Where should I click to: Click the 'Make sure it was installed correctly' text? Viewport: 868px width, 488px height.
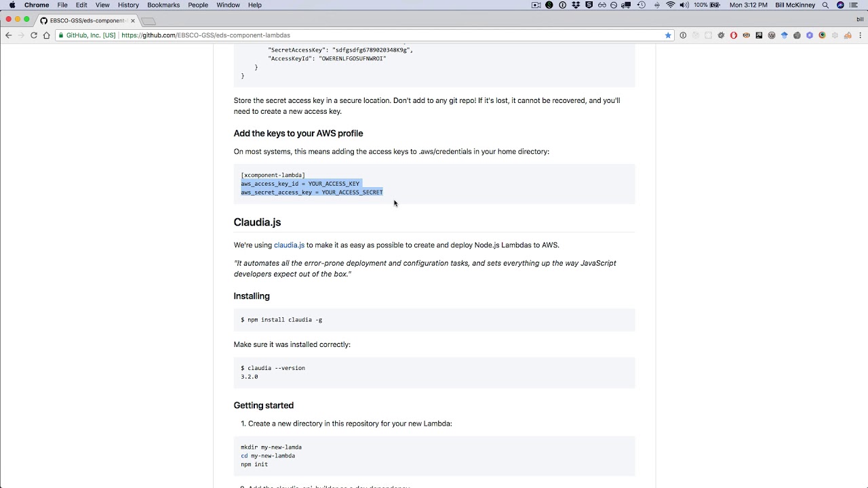pyautogui.click(x=292, y=344)
